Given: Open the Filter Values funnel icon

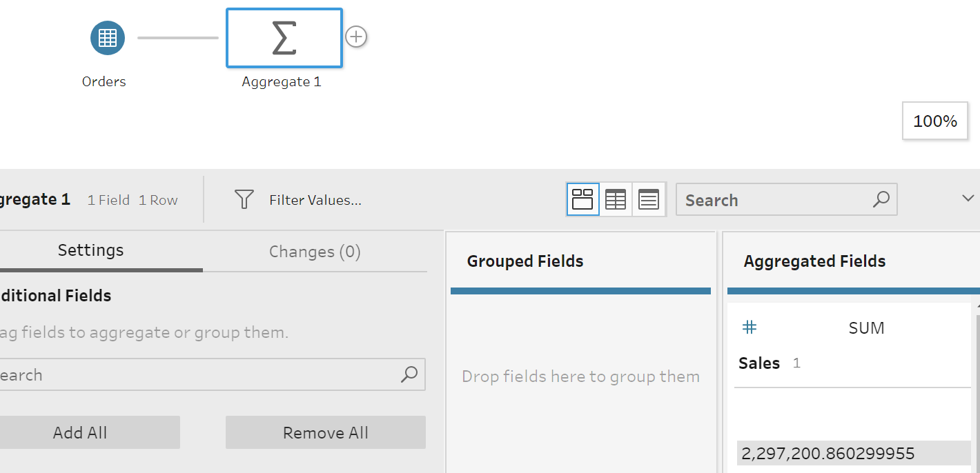Looking at the screenshot, I should [x=244, y=200].
